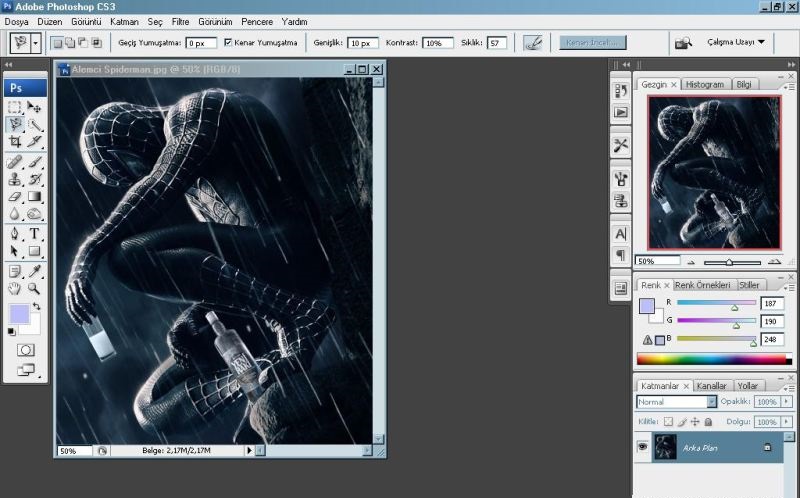800x498 pixels.
Task: Select the Blur tool
Action: tap(15, 214)
